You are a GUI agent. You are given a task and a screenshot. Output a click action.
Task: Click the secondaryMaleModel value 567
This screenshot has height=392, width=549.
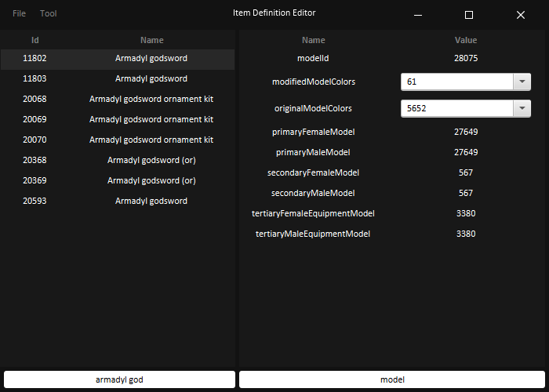pyautogui.click(x=466, y=193)
